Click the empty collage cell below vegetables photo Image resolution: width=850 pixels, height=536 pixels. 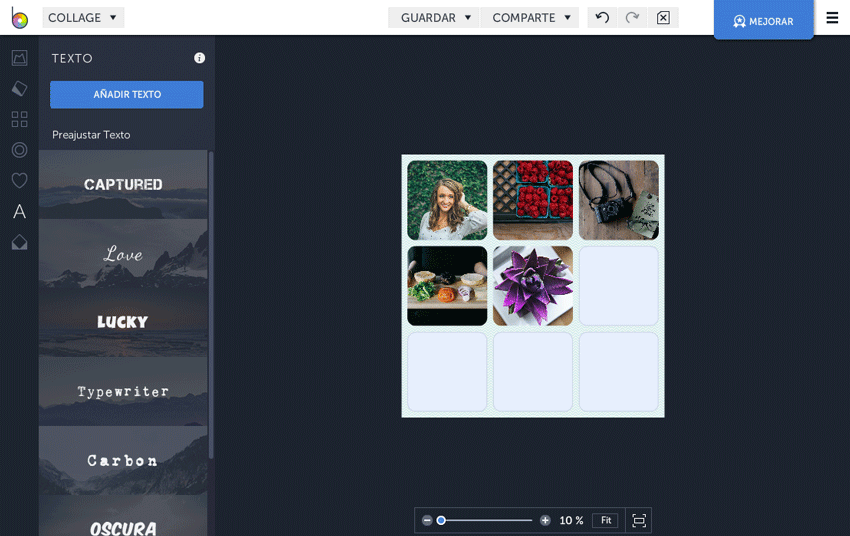coord(447,372)
